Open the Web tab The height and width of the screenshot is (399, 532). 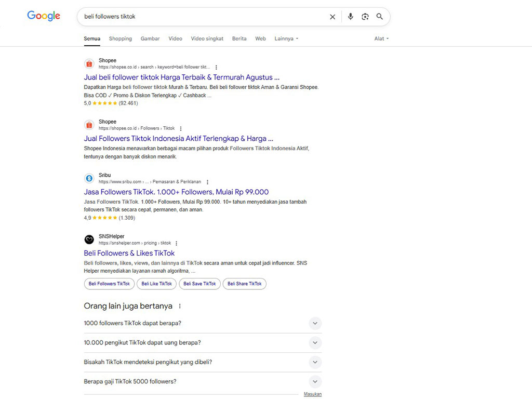pyautogui.click(x=261, y=38)
